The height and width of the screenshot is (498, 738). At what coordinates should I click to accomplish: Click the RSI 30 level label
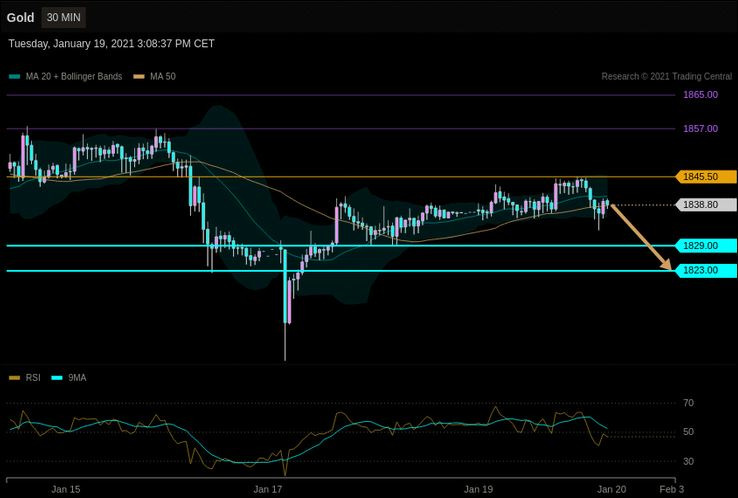688,461
